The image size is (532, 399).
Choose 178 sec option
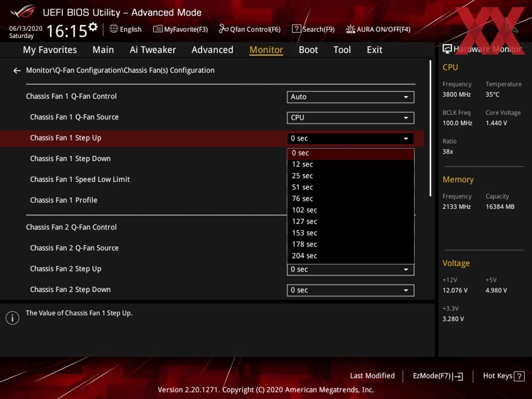coord(350,244)
